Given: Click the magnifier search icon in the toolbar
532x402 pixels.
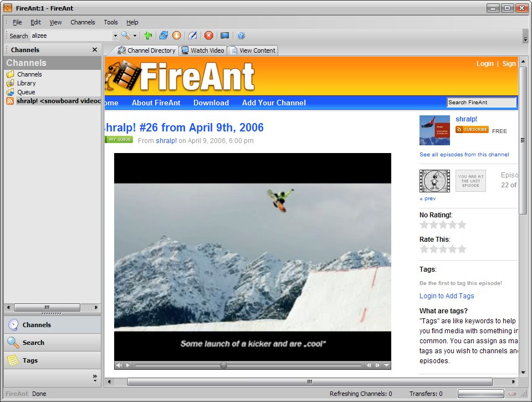Looking at the screenshot, I should [126, 35].
